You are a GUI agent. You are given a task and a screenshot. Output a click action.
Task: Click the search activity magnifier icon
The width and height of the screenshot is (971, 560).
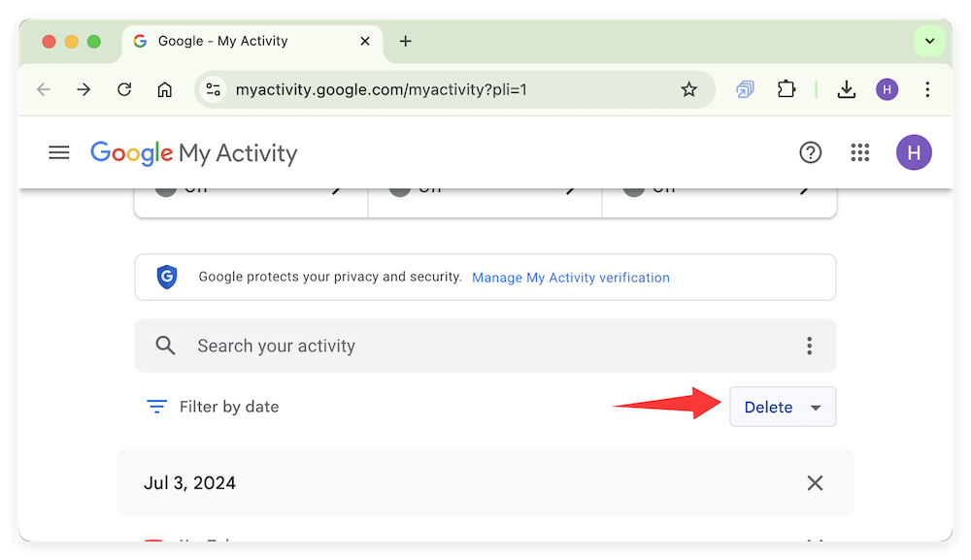pos(165,346)
